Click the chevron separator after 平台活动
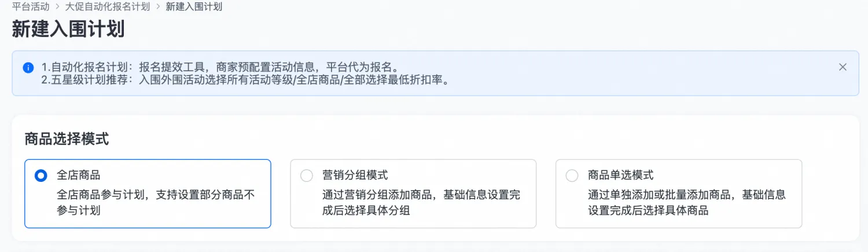 57,7
